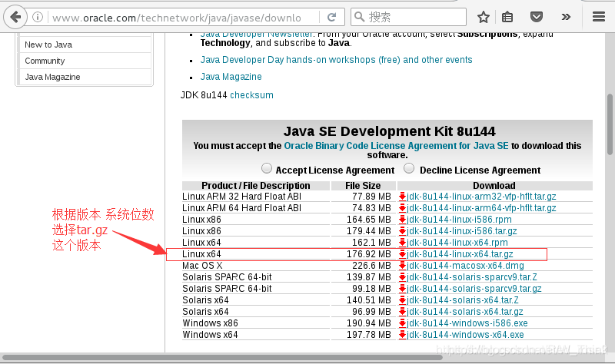Show bookmarks list icon
The height and width of the screenshot is (364, 615).
pos(507,17)
